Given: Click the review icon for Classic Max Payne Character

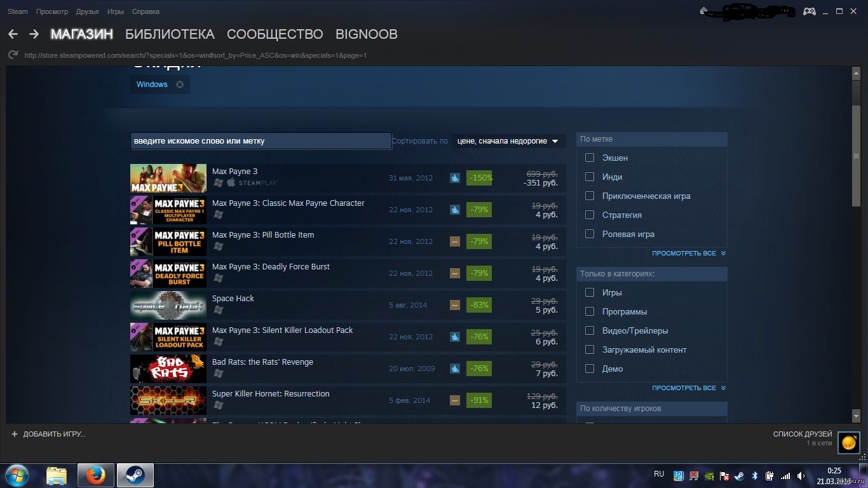Looking at the screenshot, I should (x=455, y=210).
